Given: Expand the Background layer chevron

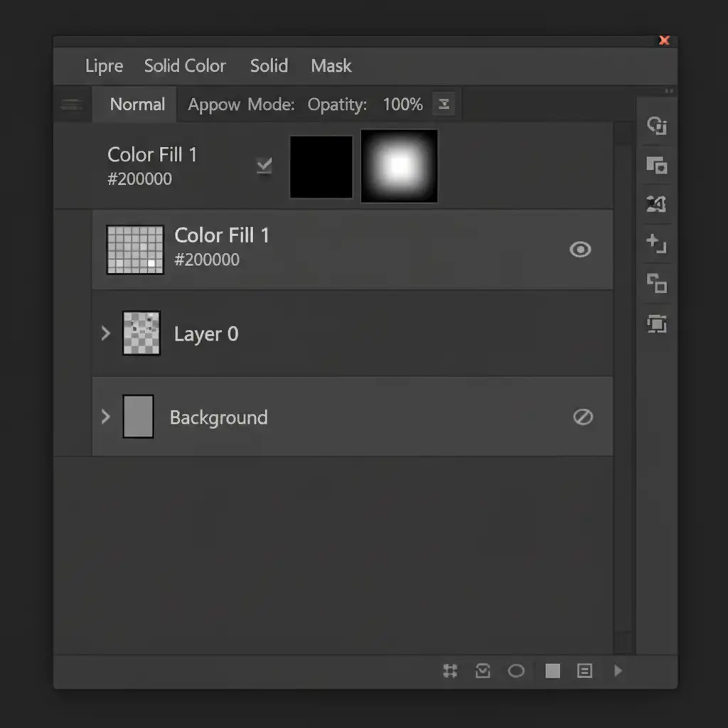Looking at the screenshot, I should coord(106,416).
